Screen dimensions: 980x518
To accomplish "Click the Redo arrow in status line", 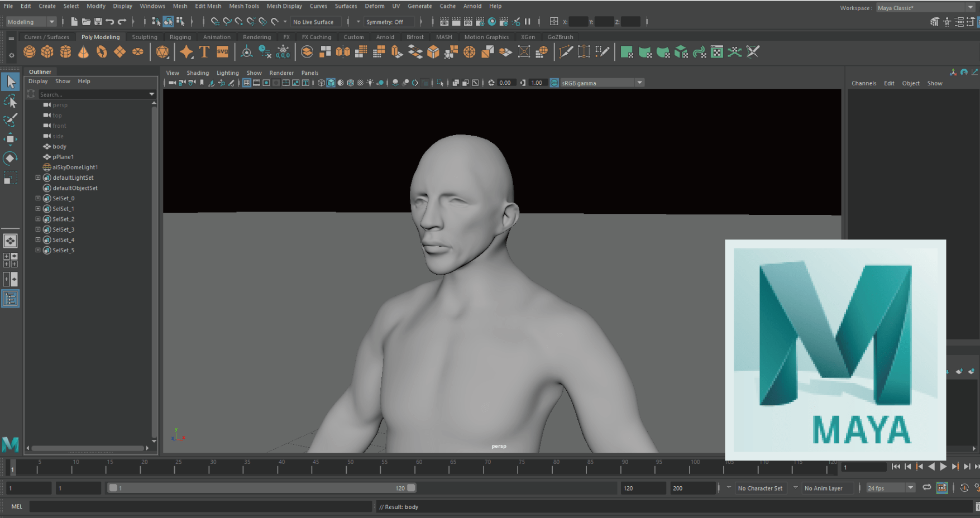I will click(x=122, y=22).
